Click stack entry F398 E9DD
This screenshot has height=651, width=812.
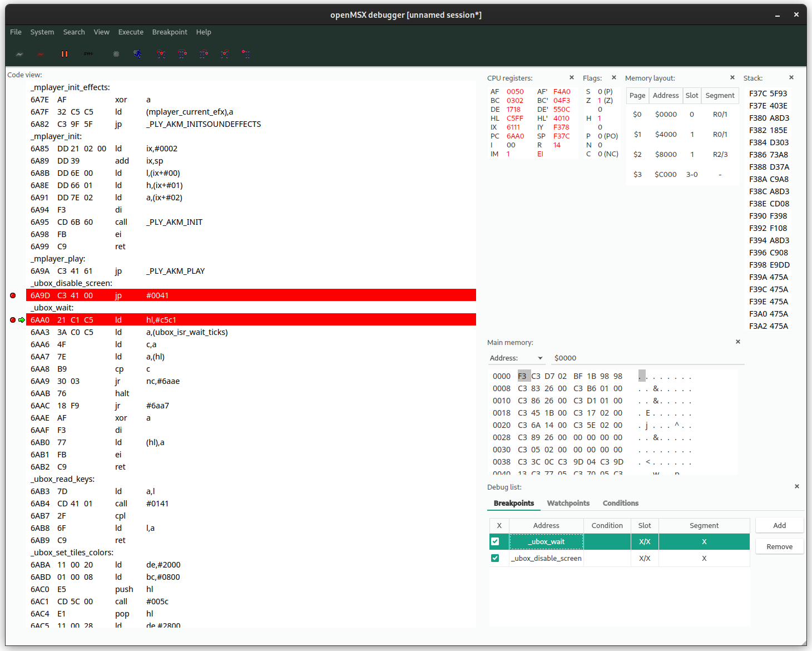pos(769,265)
